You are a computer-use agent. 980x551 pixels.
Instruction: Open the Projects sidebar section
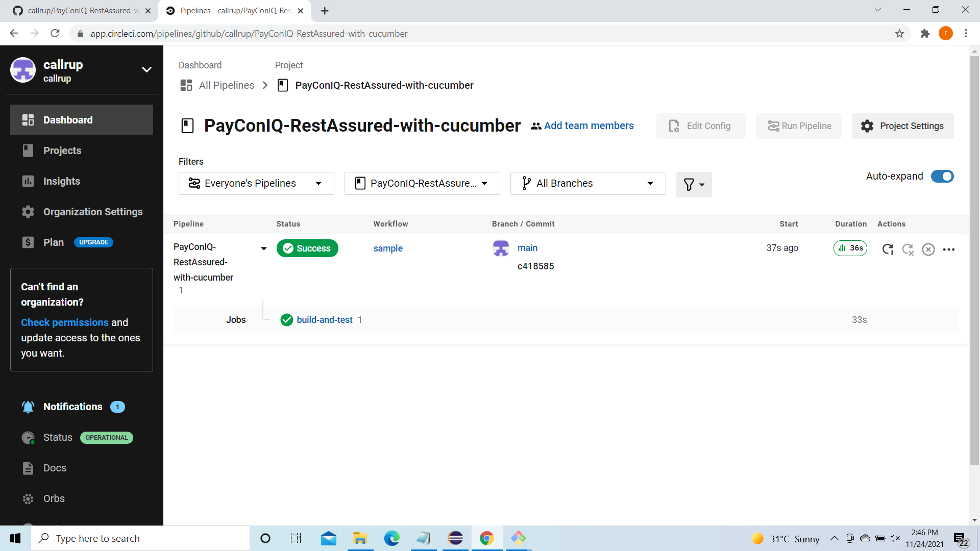click(62, 151)
